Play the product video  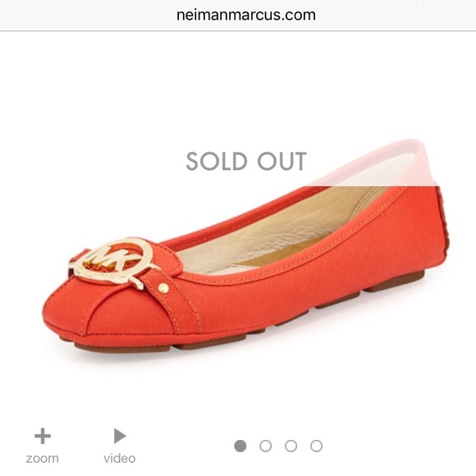click(x=120, y=436)
